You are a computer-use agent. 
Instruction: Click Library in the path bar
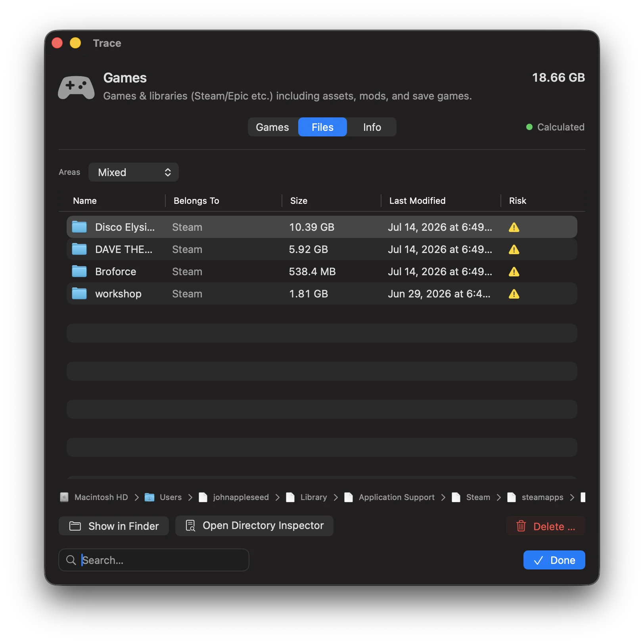tap(314, 497)
